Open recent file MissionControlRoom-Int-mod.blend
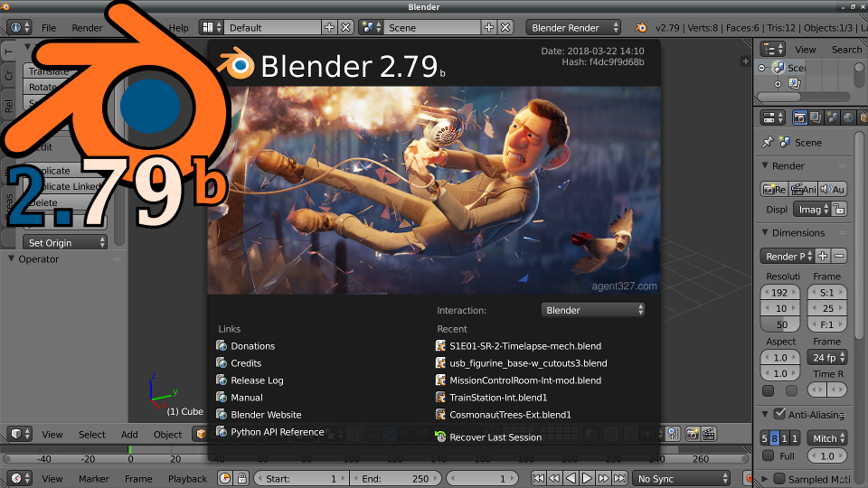Screen dimensions: 868x488 coord(525,380)
